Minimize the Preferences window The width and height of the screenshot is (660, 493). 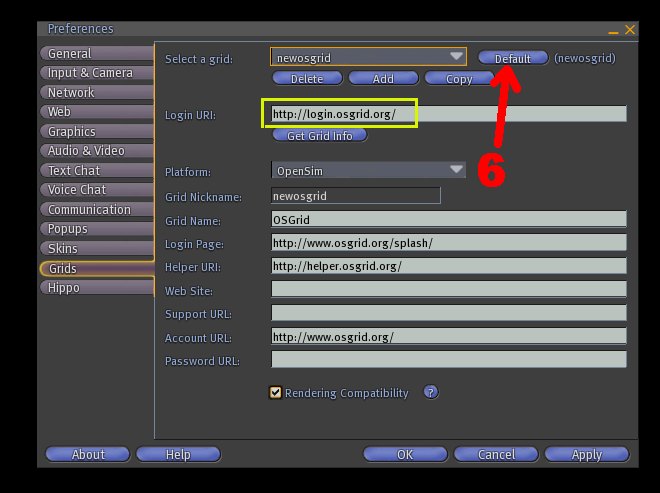[x=614, y=30]
